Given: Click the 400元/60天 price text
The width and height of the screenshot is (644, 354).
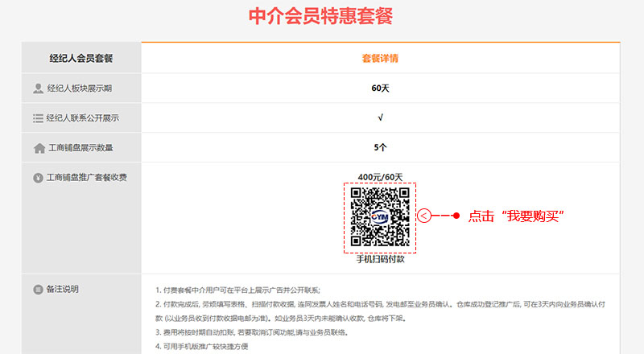Looking at the screenshot, I should click(380, 176).
